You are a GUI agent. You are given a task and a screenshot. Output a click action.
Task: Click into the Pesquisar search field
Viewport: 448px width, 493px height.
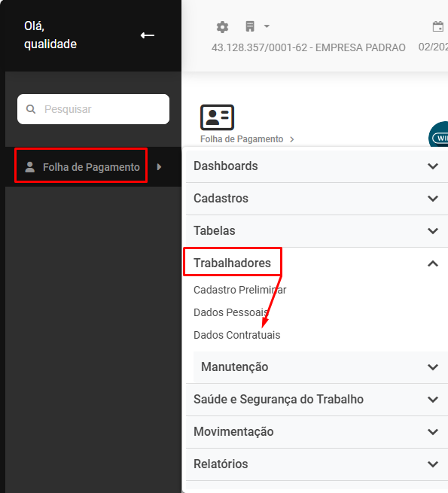click(93, 109)
